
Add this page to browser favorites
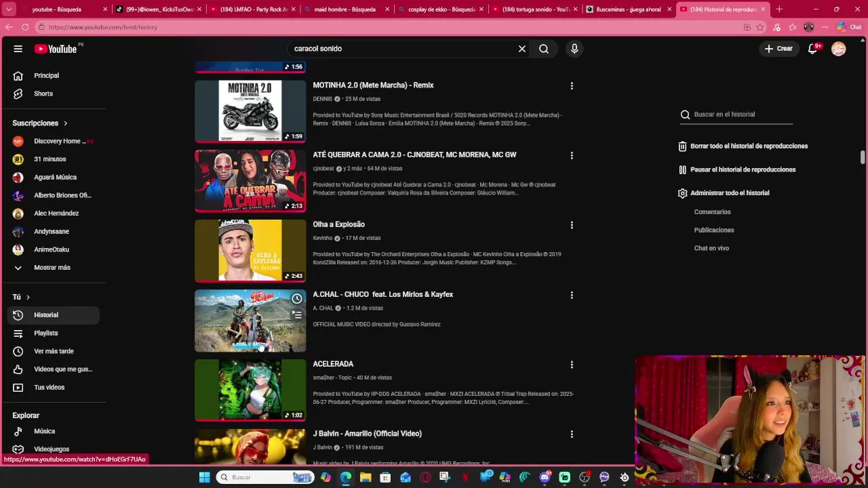click(760, 27)
